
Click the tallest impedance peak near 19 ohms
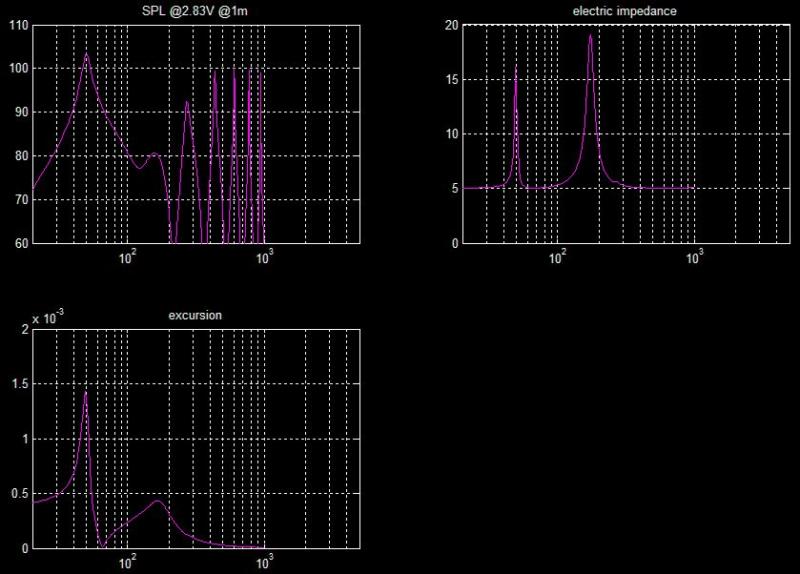pos(590,36)
